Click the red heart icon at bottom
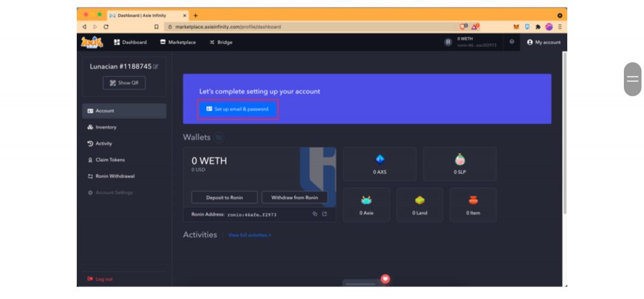 coord(386,279)
